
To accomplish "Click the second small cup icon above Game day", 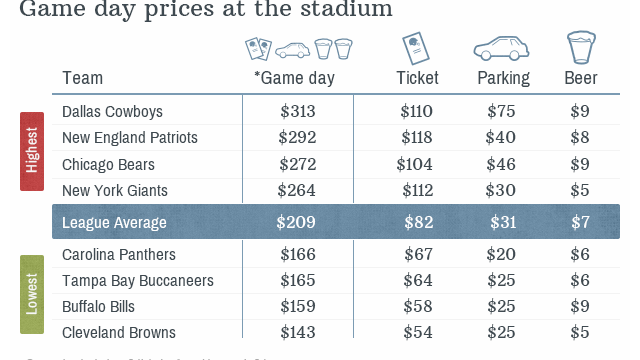I will pos(343,49).
